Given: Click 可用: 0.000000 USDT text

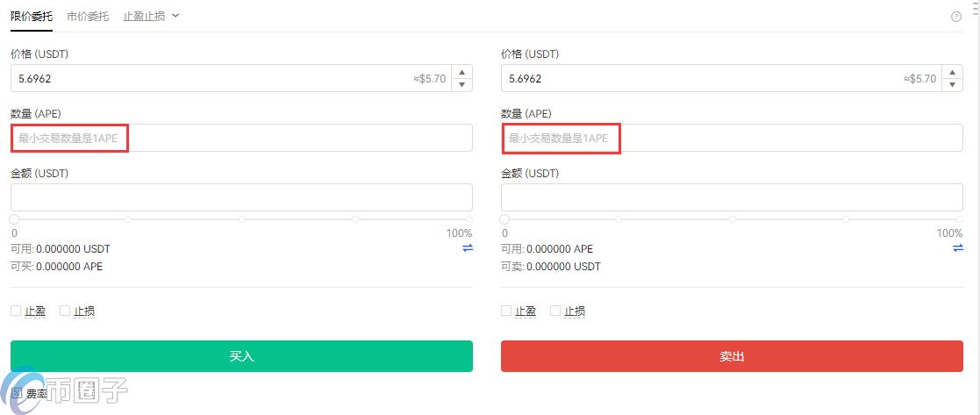Looking at the screenshot, I should (61, 249).
